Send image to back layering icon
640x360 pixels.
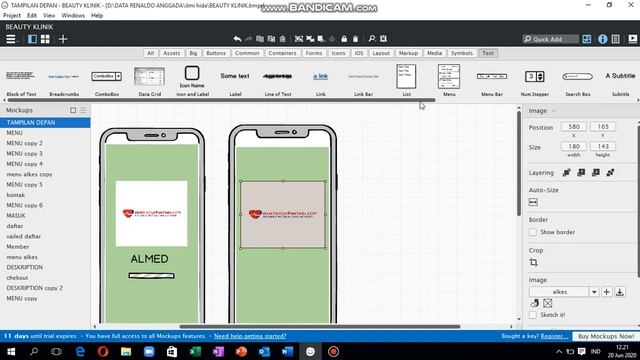click(x=611, y=173)
